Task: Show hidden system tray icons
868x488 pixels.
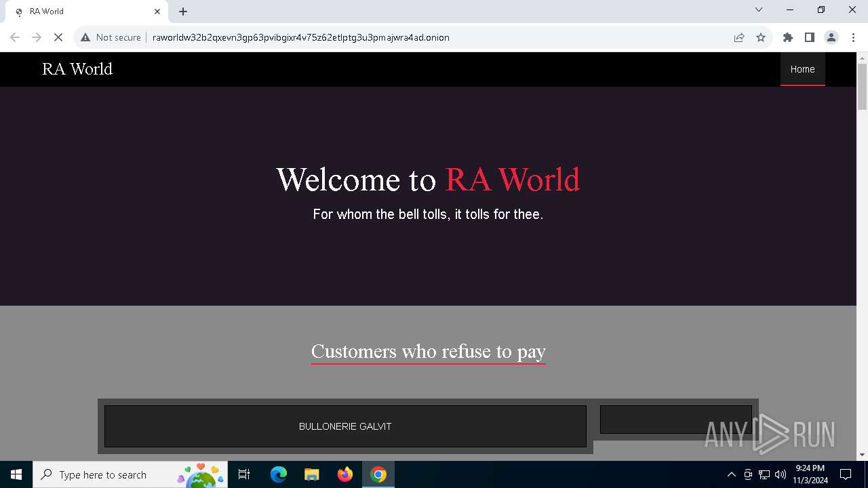Action: coord(731,474)
